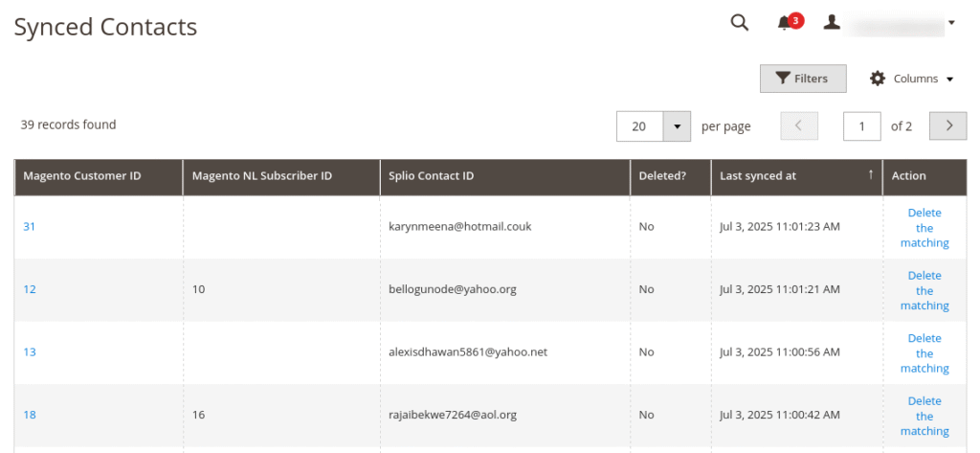Open customer ID 12 link

click(30, 289)
